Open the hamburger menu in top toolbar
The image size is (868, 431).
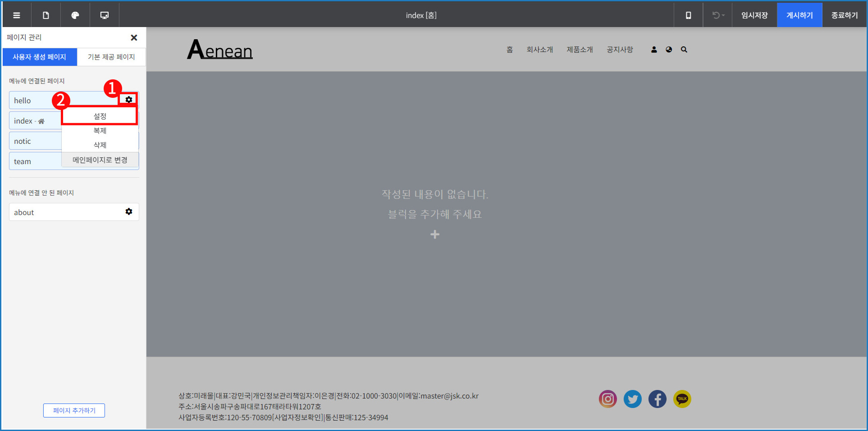(x=17, y=15)
